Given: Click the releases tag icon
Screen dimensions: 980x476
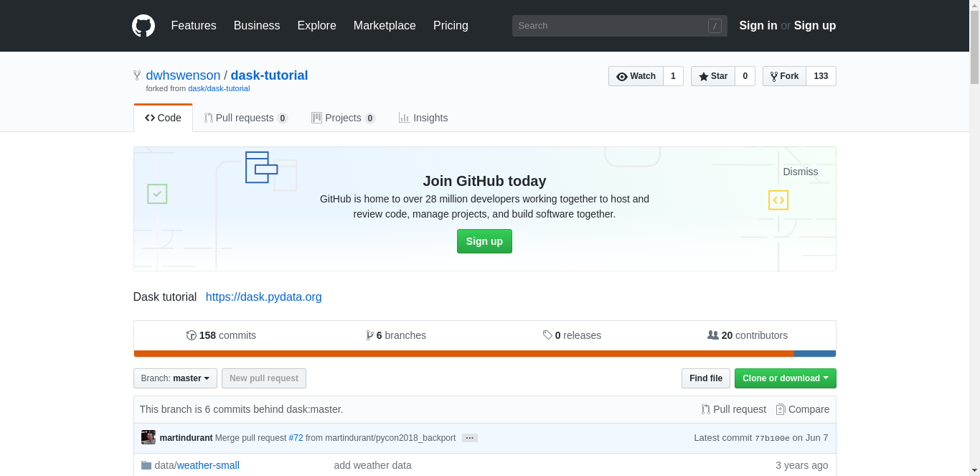Looking at the screenshot, I should (547, 335).
